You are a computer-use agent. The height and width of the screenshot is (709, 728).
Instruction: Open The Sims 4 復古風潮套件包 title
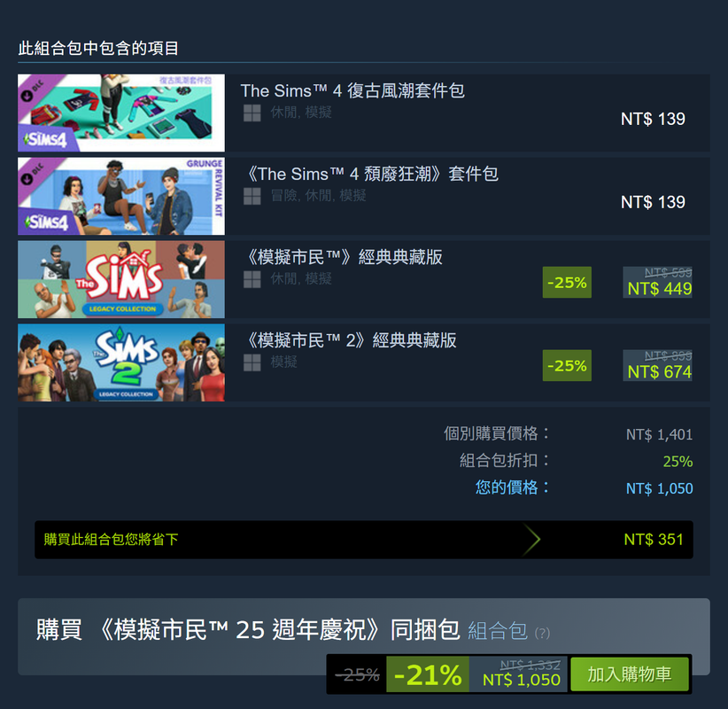[x=352, y=90]
